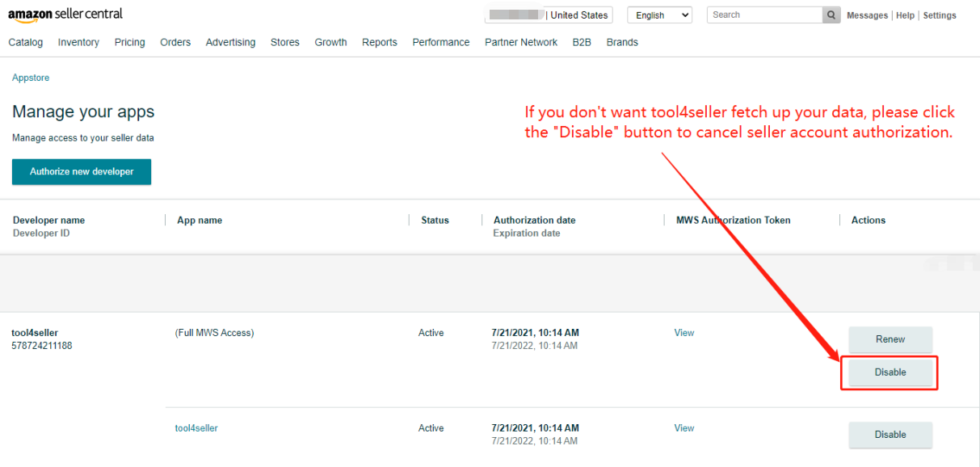Open the B2B menu

tap(582, 42)
